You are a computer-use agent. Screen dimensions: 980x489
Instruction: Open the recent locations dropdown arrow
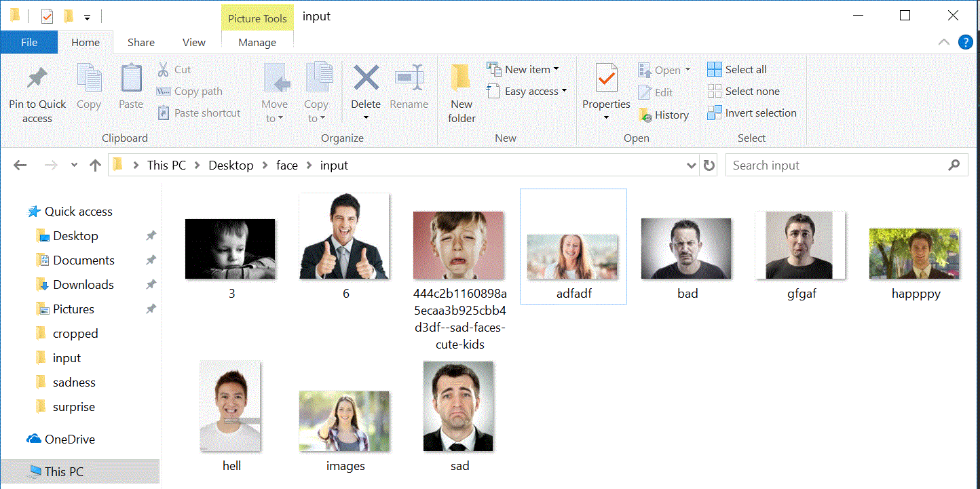[74, 165]
